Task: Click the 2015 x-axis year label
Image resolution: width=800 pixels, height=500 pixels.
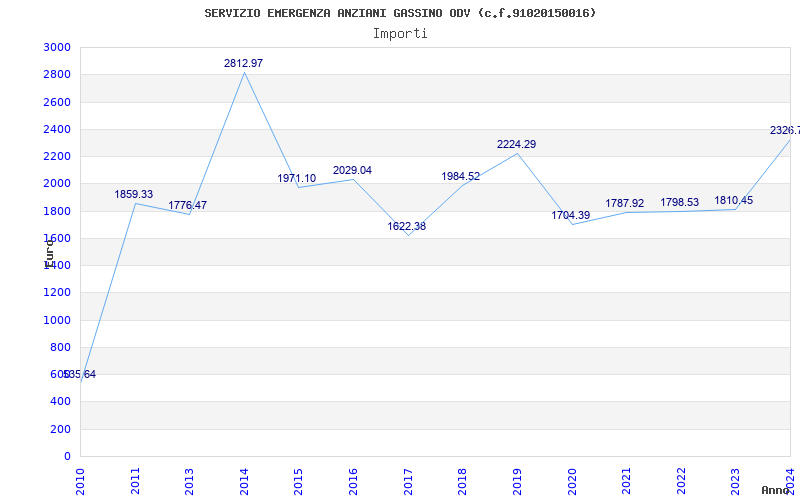Action: click(298, 481)
